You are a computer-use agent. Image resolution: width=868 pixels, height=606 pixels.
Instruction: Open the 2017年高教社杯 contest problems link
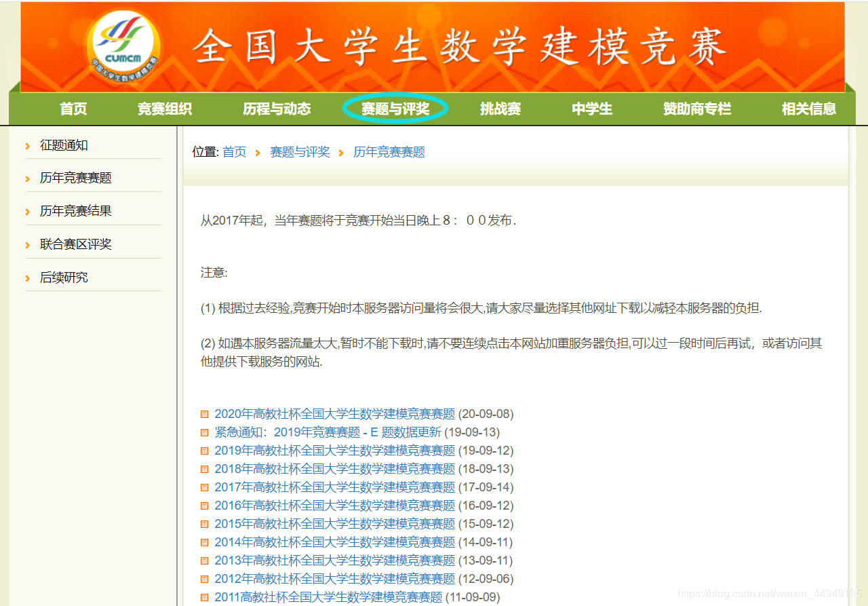pyautogui.click(x=335, y=487)
